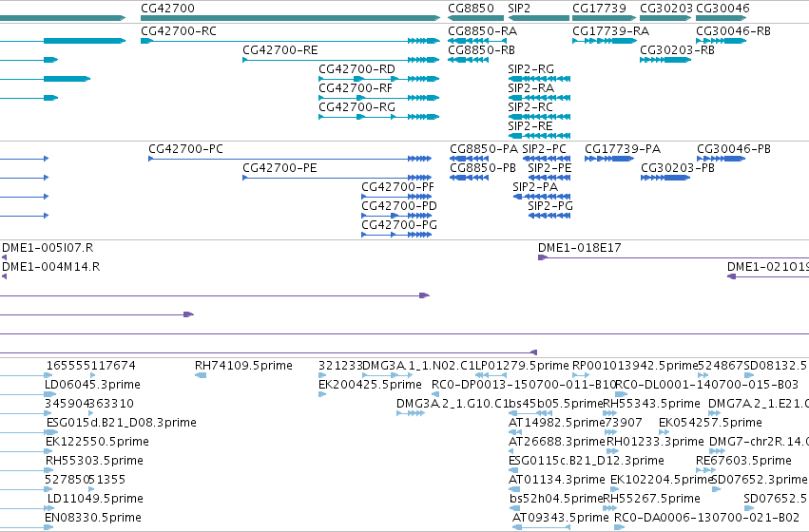The image size is (809, 532).
Task: Select protein CG42700-PF
Action: (x=397, y=188)
